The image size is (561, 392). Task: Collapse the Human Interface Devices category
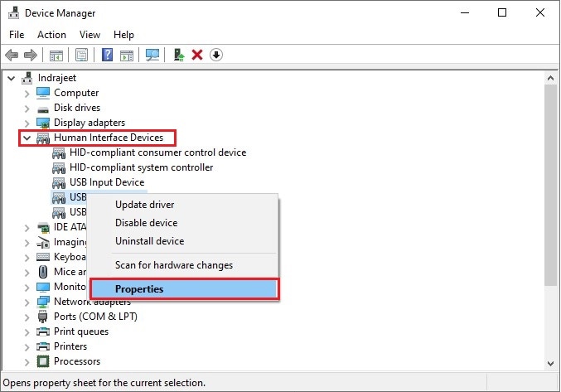pos(27,138)
